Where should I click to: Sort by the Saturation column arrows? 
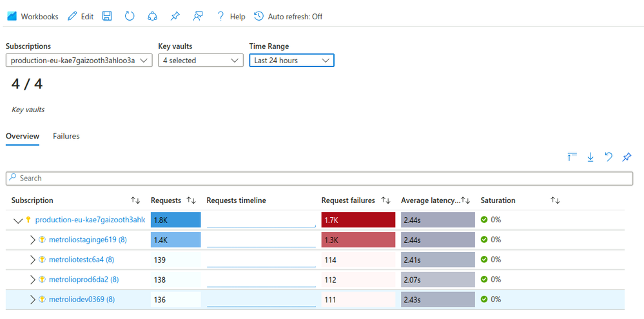pos(555,200)
